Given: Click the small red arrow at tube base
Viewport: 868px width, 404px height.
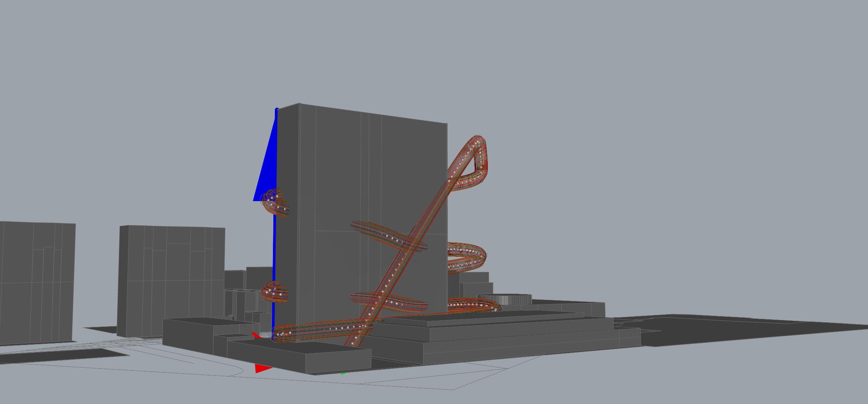Looking at the screenshot, I should click(x=256, y=335).
